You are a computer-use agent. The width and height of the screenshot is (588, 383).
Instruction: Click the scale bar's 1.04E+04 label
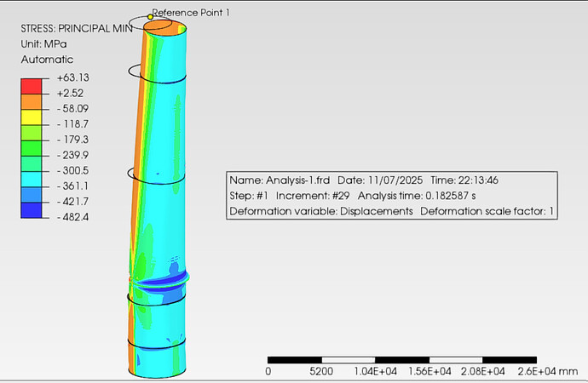375,371
